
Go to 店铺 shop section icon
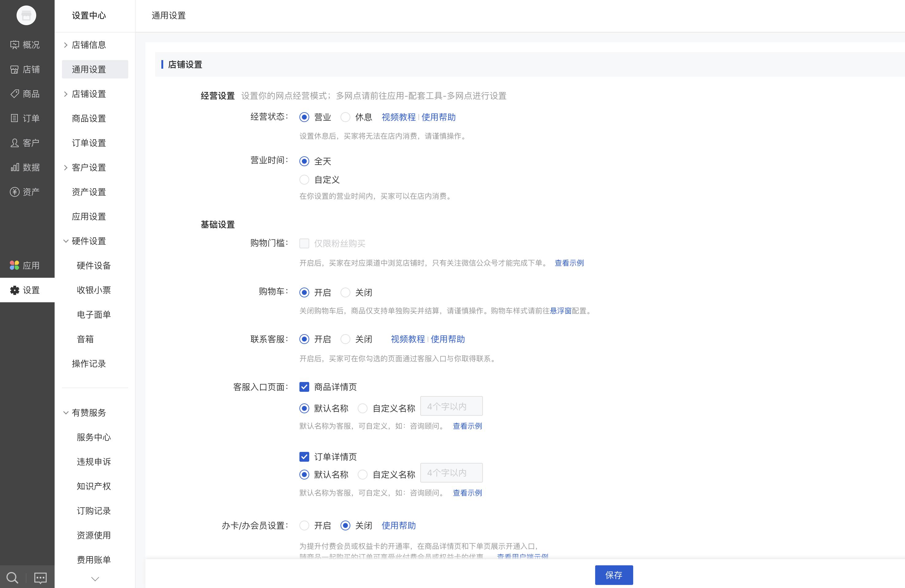coord(14,70)
